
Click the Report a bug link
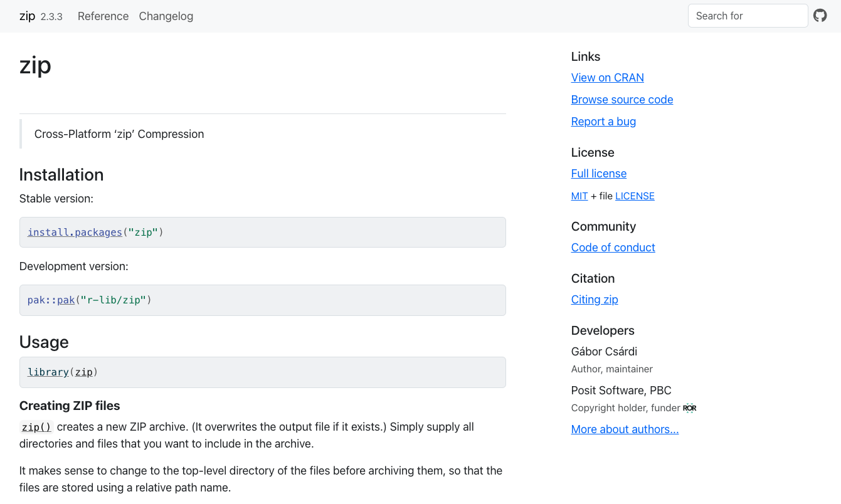tap(603, 122)
